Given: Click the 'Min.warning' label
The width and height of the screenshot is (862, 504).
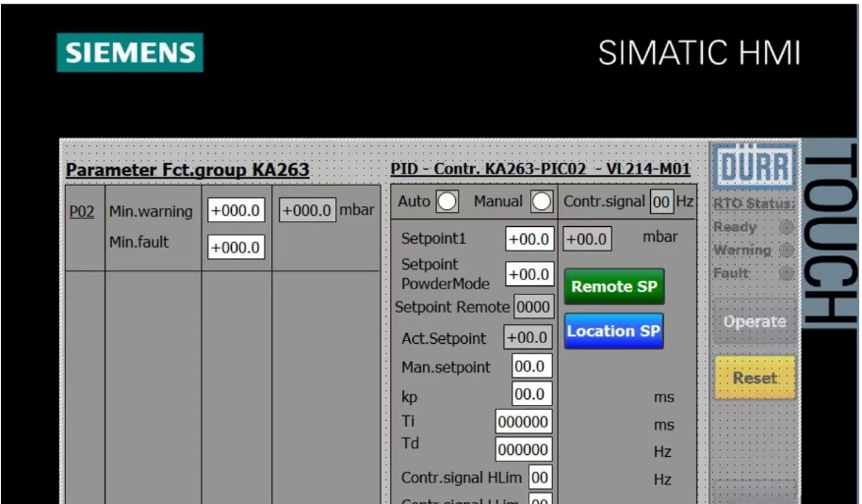Looking at the screenshot, I should coord(151,212).
